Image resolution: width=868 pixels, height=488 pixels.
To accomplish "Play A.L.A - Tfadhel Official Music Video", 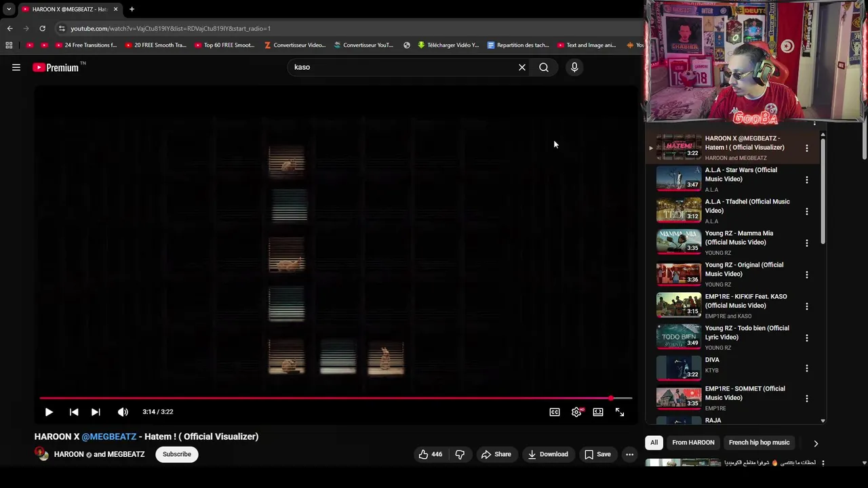I will point(679,210).
